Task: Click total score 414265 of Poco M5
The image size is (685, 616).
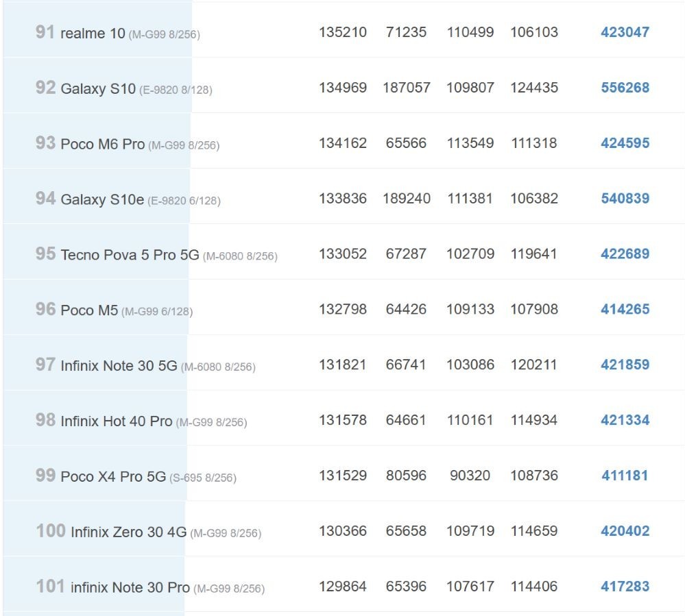Action: (x=625, y=309)
